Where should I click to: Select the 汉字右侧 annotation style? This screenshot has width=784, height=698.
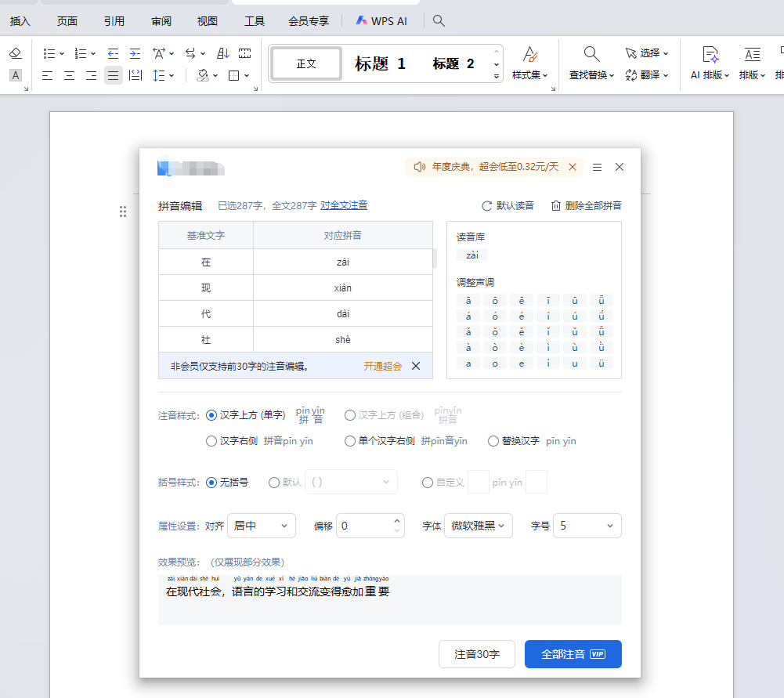tap(211, 441)
